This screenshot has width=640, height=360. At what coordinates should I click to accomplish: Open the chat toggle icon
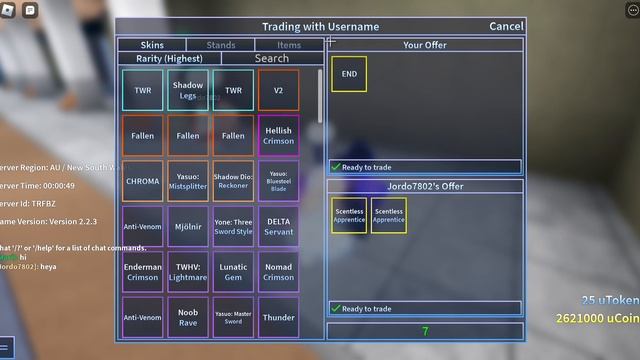(30, 10)
